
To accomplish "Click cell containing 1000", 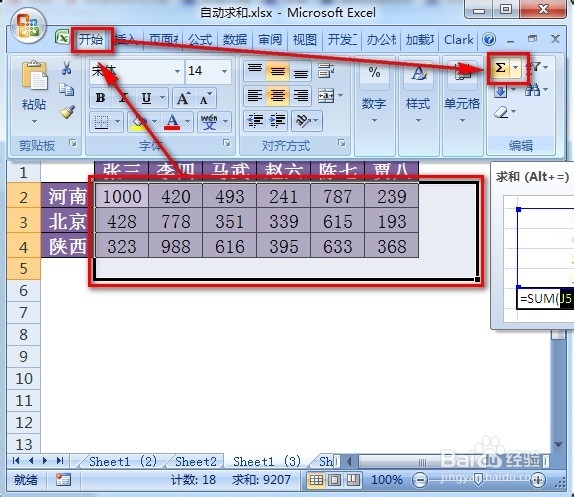I will (x=122, y=197).
